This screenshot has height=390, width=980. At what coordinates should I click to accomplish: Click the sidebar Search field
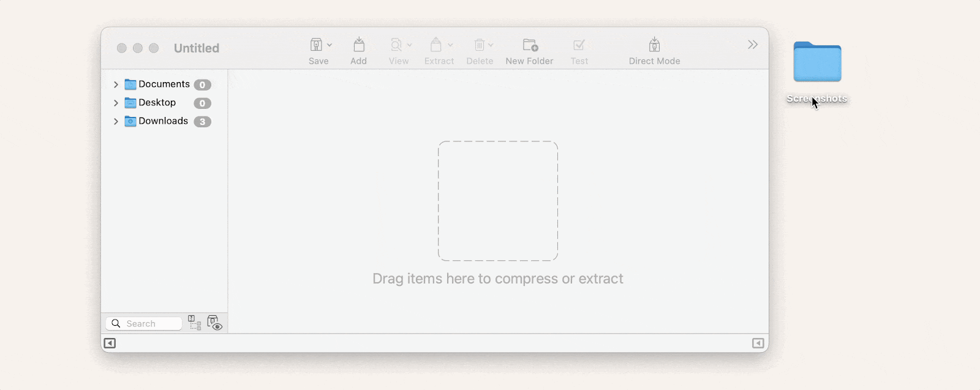pos(144,323)
